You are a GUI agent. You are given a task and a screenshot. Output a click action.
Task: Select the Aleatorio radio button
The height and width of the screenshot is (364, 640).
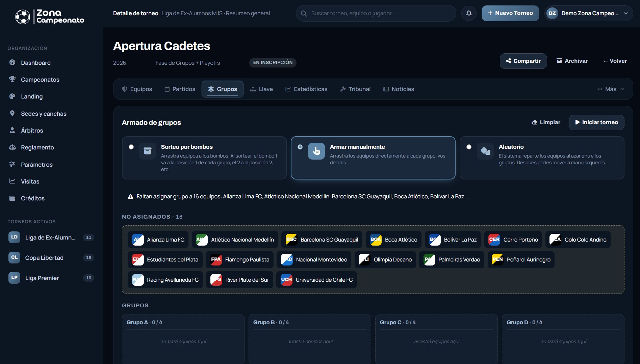(469, 147)
